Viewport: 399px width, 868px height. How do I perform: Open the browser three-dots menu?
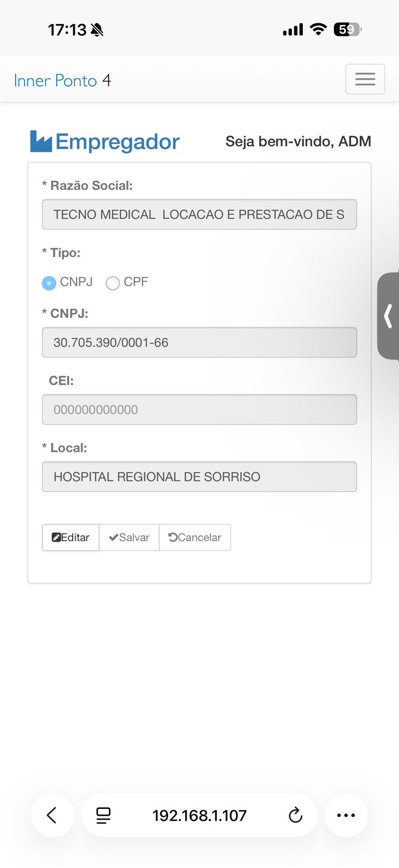pos(346,815)
